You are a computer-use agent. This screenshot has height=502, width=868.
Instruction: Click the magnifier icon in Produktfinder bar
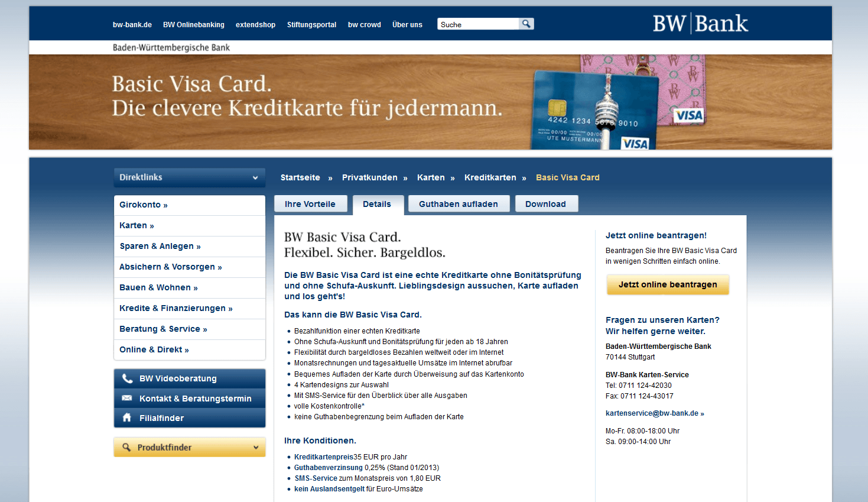(126, 447)
